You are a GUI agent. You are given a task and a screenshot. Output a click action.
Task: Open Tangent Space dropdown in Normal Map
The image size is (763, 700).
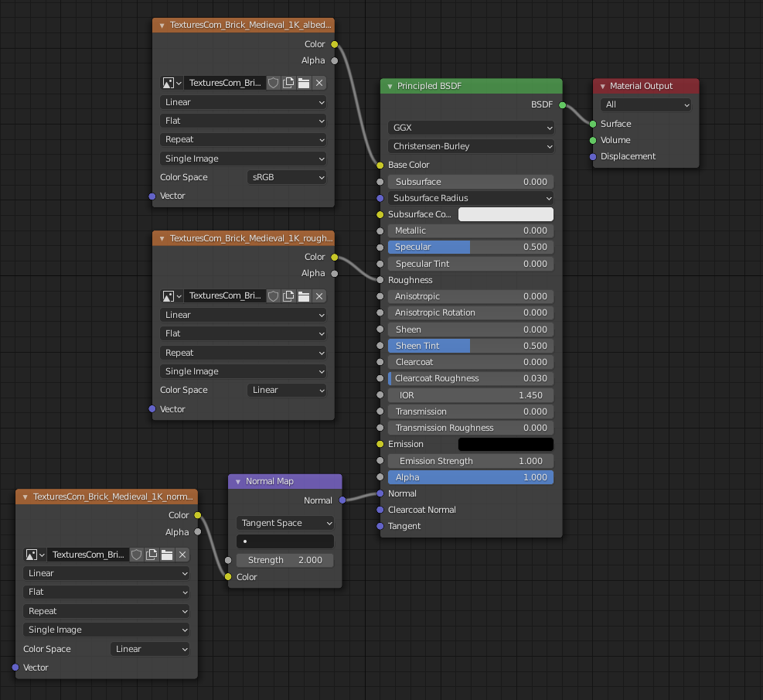[285, 523]
